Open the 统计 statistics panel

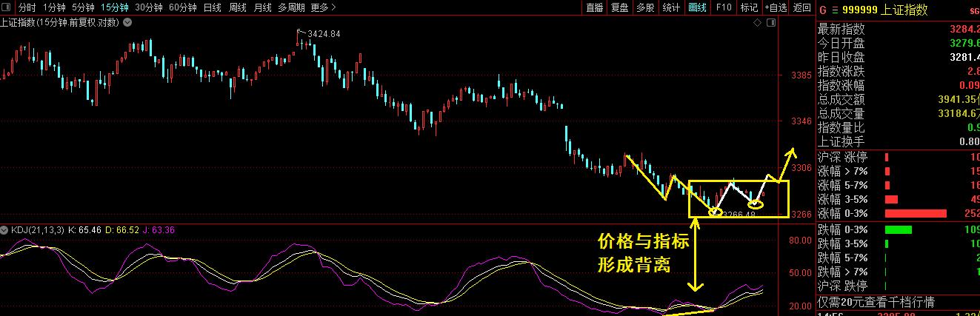pos(671,7)
